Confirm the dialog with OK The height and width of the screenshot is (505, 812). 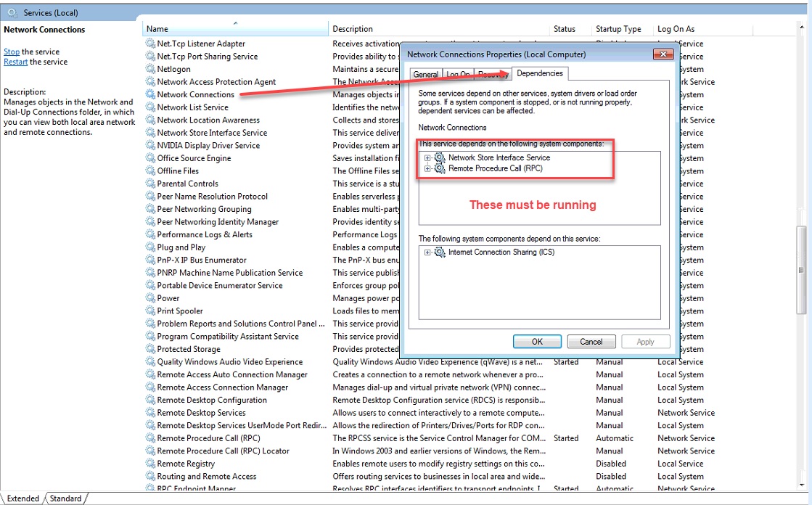[537, 342]
